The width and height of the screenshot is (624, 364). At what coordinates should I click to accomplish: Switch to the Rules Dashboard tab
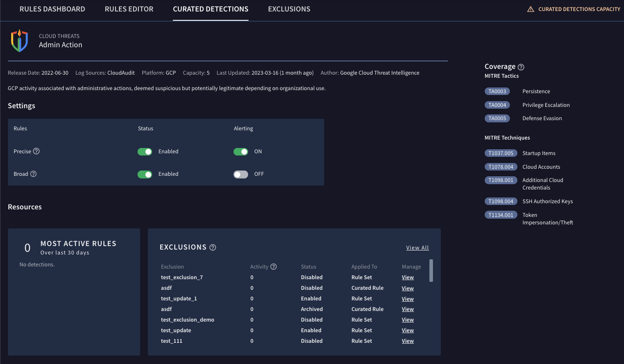pyautogui.click(x=52, y=9)
